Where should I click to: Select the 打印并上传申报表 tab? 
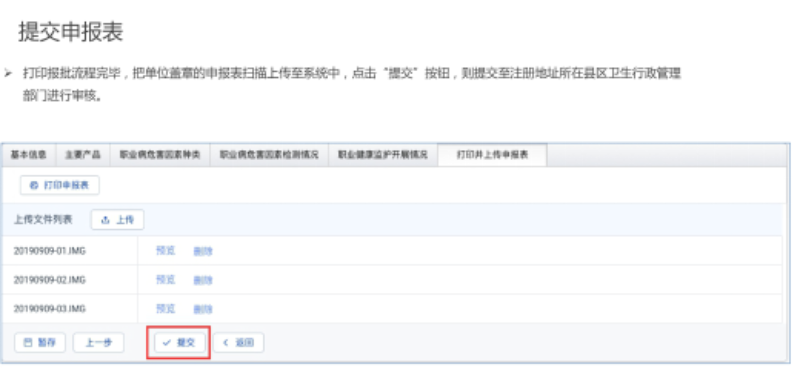pos(492,155)
